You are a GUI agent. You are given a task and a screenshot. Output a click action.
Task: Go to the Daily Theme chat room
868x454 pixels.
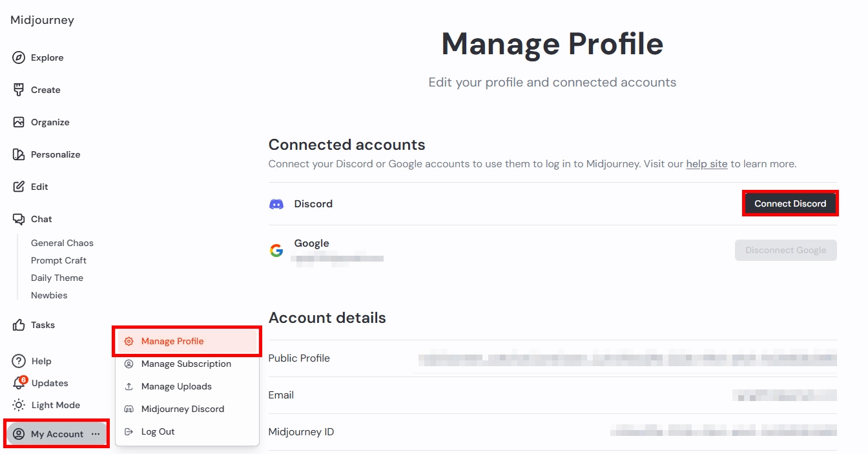click(57, 278)
